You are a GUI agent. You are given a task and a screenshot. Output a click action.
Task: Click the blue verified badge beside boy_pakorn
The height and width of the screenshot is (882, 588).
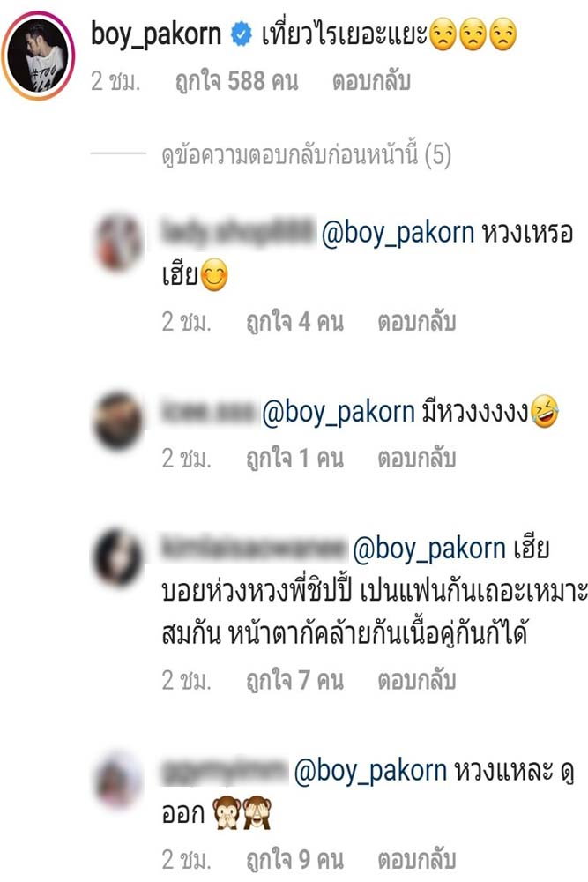click(x=242, y=35)
